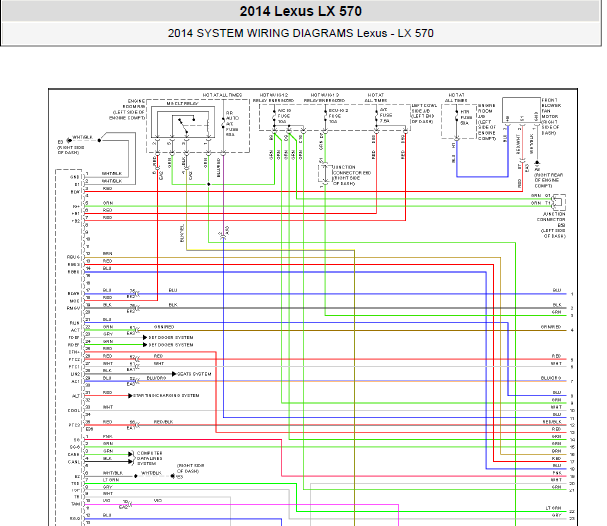This screenshot has height=526, width=607.
Task: Click the BLW terminal label
Action: point(75,192)
